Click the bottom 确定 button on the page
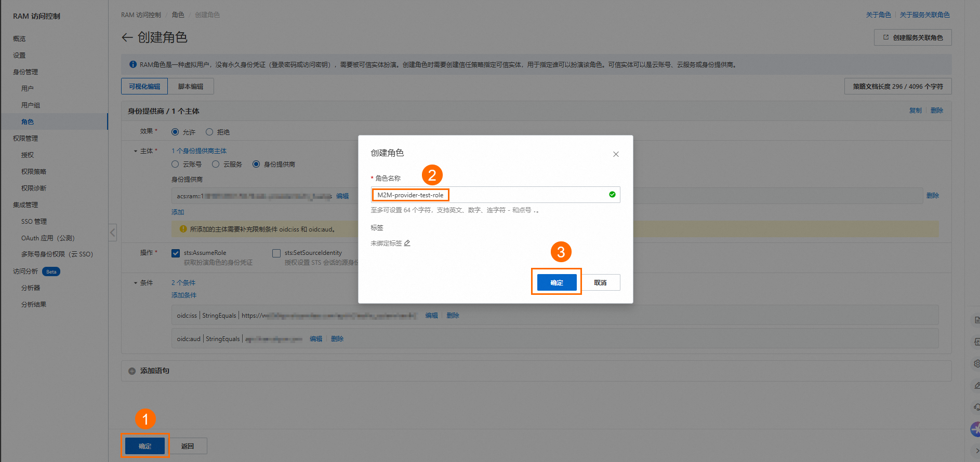The height and width of the screenshot is (462, 980). tap(145, 446)
